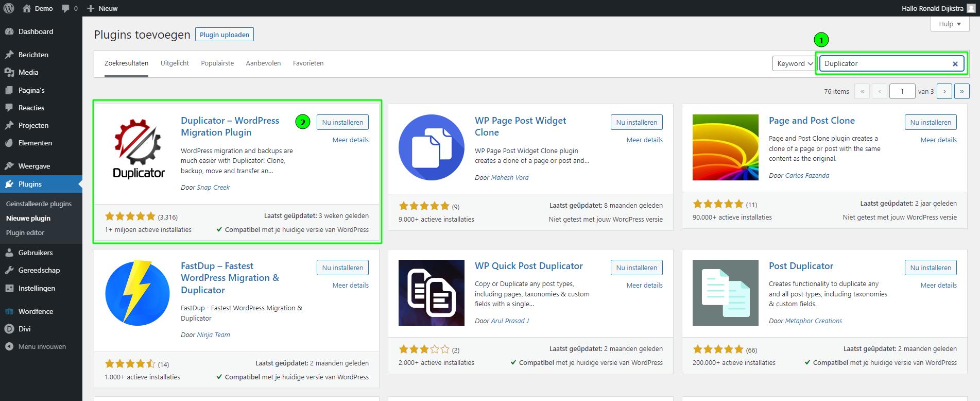
Task: Expand the Hulp help panel
Action: (950, 24)
